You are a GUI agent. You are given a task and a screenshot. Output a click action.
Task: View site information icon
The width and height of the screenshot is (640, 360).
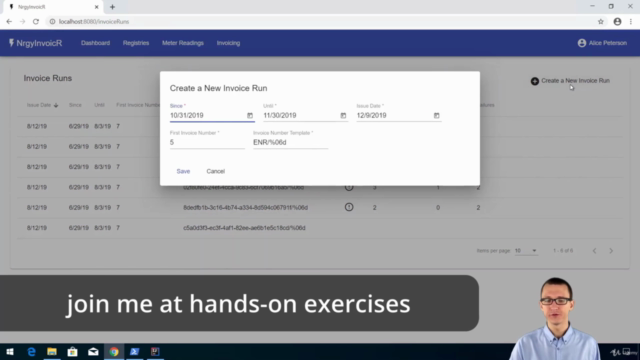(x=52, y=22)
